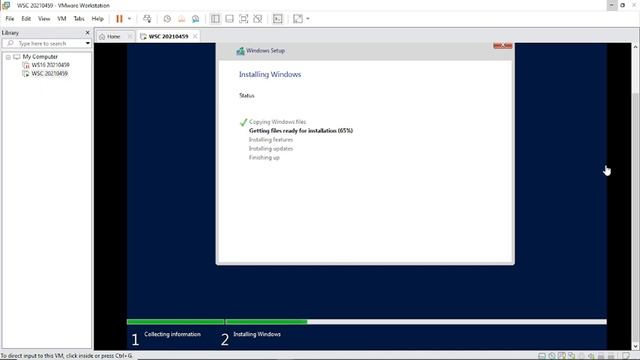Select WSC 20210459 in the library tree
640x360 pixels.
tap(49, 73)
